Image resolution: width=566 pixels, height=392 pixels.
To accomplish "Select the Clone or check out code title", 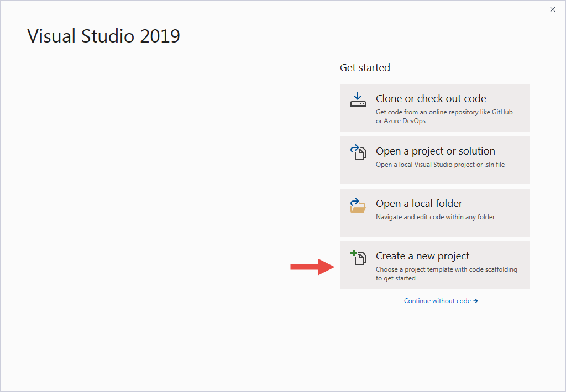I will pyautogui.click(x=431, y=99).
